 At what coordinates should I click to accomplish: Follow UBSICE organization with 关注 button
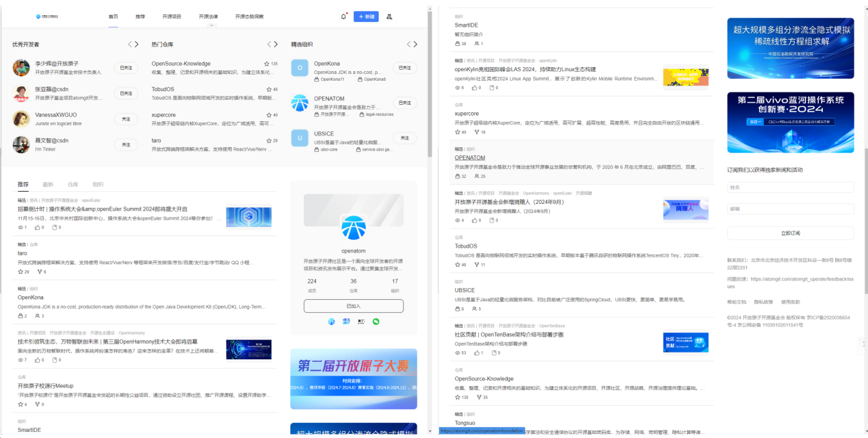tap(405, 138)
